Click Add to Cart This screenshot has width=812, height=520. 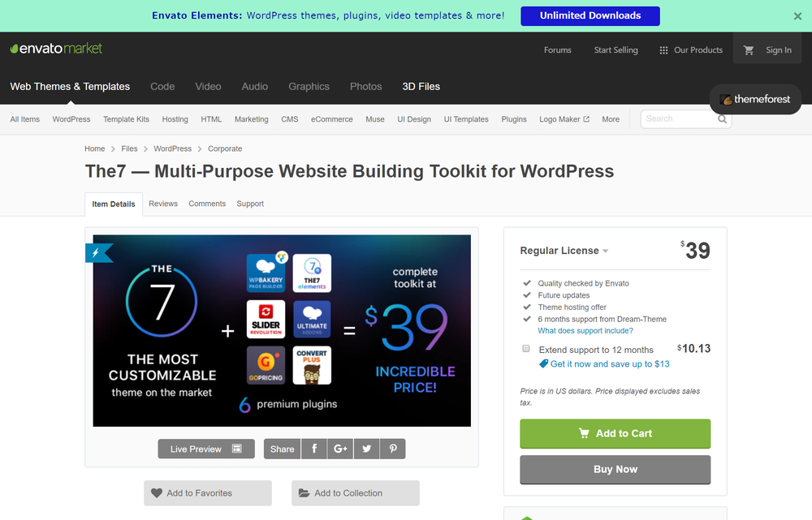coord(615,433)
